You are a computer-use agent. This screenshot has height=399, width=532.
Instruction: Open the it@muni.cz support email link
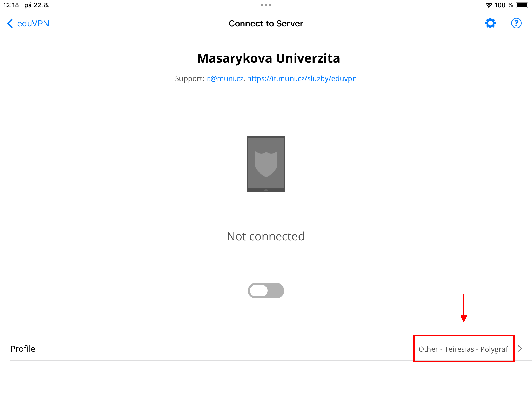click(x=224, y=78)
